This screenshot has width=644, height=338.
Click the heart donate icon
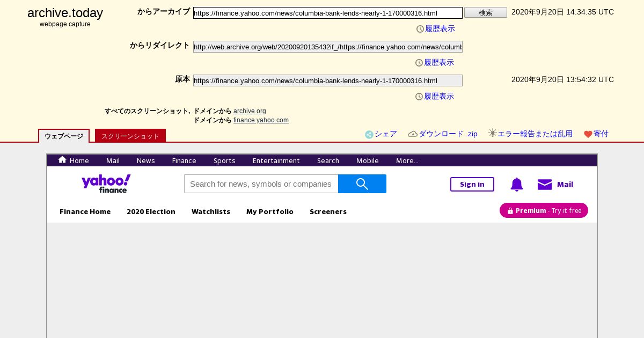(x=588, y=135)
